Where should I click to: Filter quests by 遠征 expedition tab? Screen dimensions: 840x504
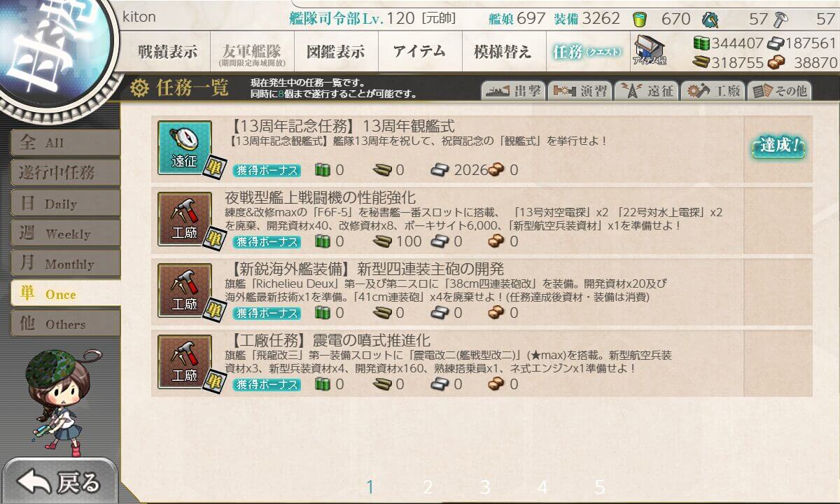[x=645, y=91]
